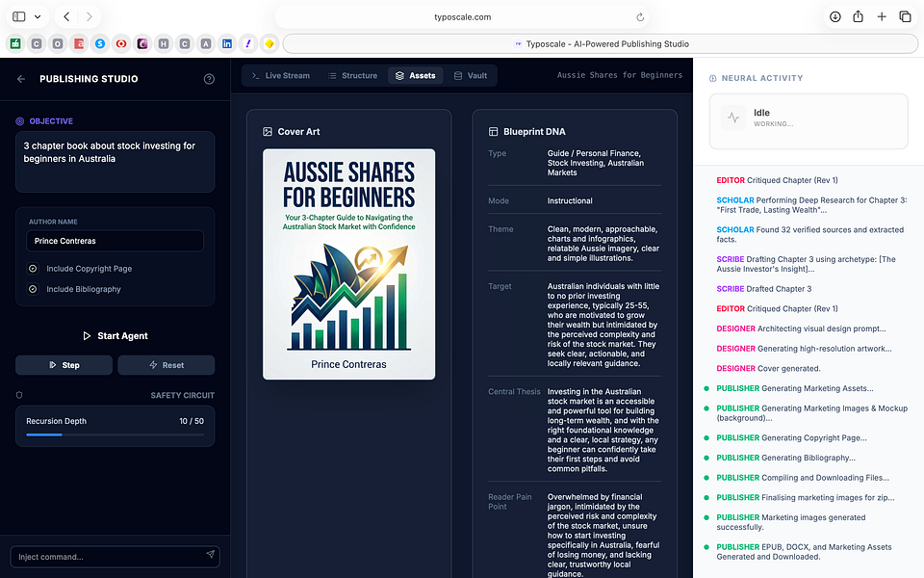This screenshot has height=578, width=924.
Task: Show the Safari tab overview
Action: pyautogui.click(x=905, y=16)
